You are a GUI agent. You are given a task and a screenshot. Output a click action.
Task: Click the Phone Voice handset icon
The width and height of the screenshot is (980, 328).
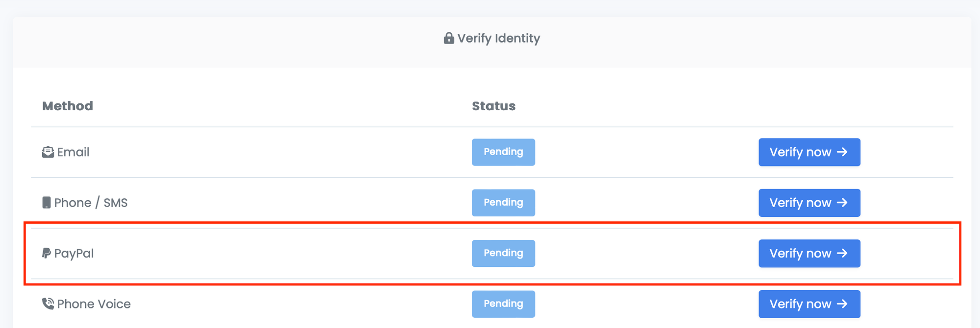click(48, 304)
